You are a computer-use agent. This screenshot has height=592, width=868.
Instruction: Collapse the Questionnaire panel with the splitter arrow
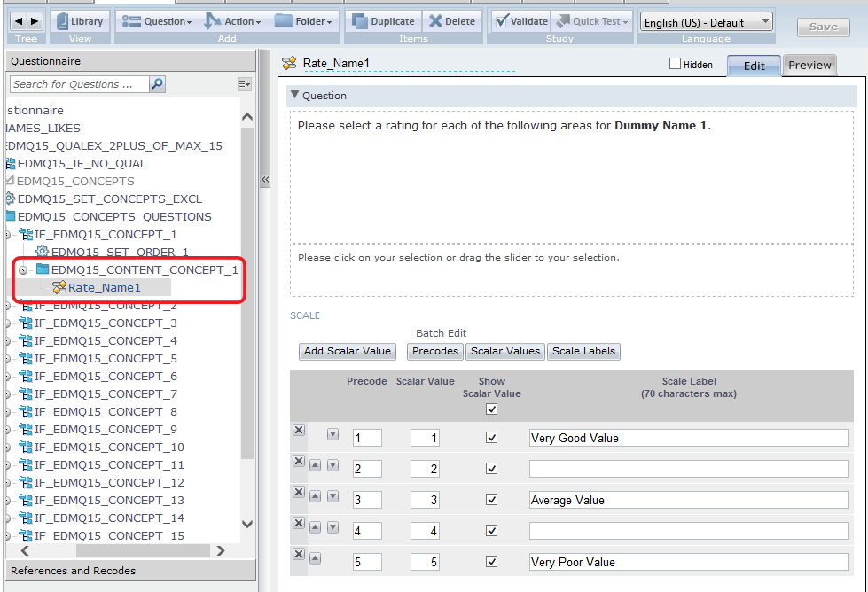point(265,180)
